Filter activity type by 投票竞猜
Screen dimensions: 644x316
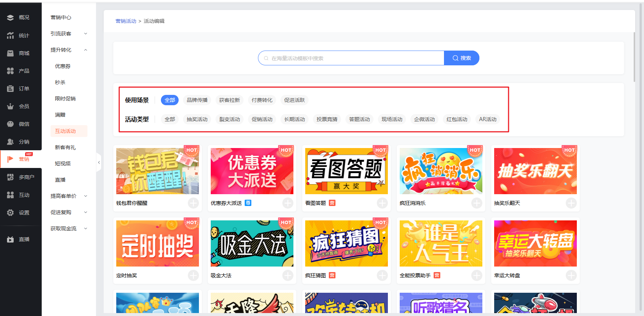[x=327, y=119]
